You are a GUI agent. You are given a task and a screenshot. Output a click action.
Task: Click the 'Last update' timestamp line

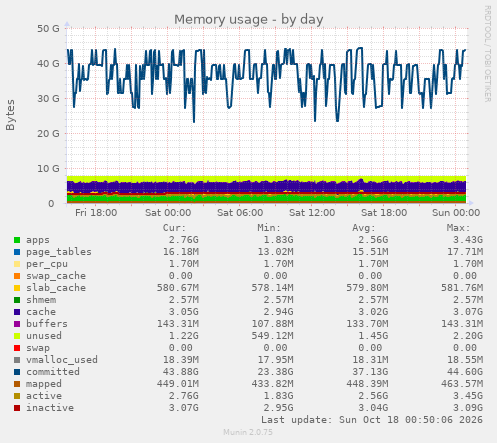[372, 420]
